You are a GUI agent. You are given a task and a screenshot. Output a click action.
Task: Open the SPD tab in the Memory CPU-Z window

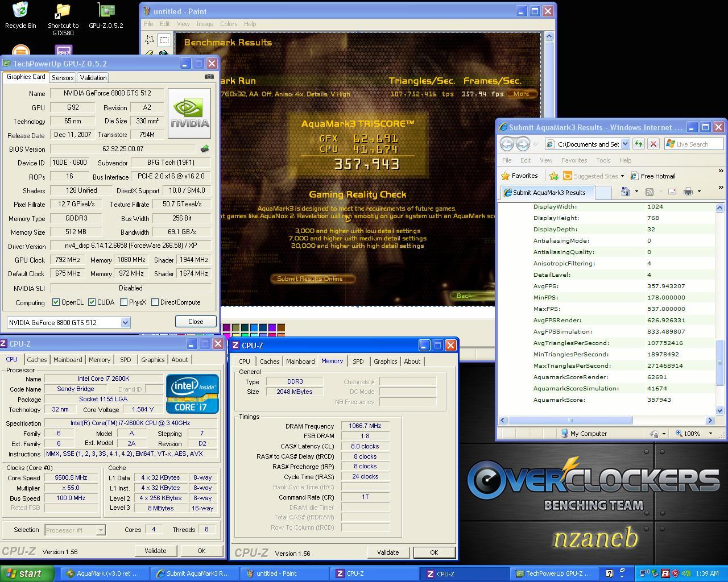pos(358,361)
